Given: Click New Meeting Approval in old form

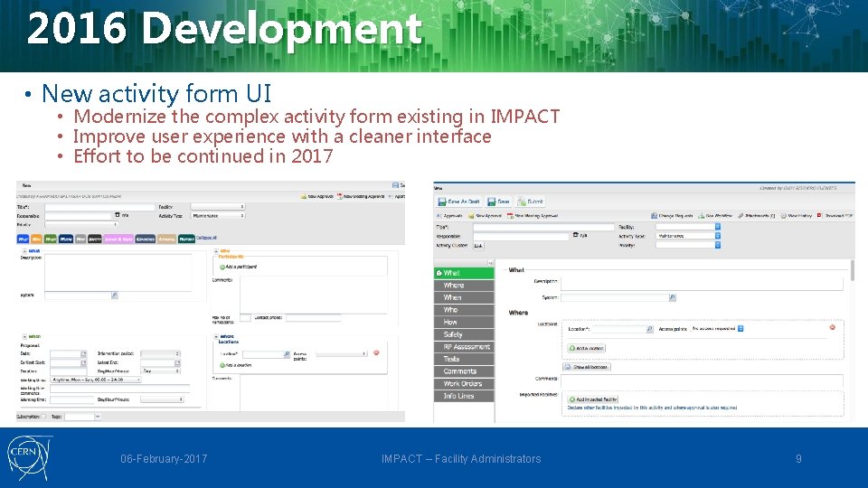Looking at the screenshot, I should tap(361, 196).
